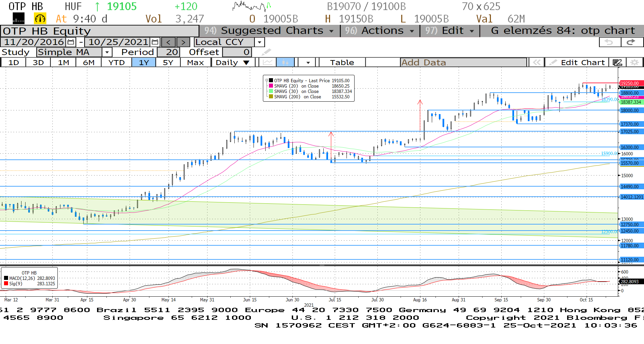Screen dimensions: 644x344
Task: Click the 17370.00 price level label
Action: click(631, 124)
